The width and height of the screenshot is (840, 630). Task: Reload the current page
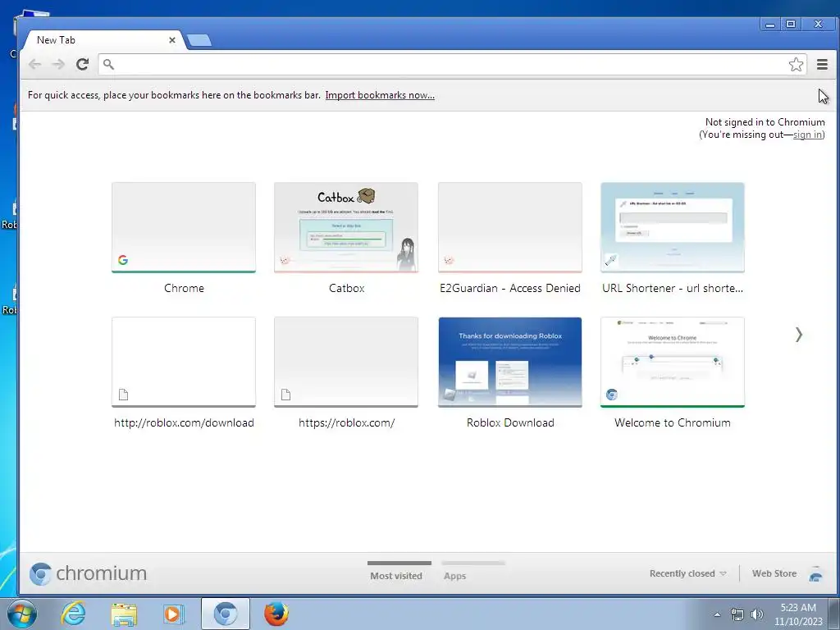82,64
